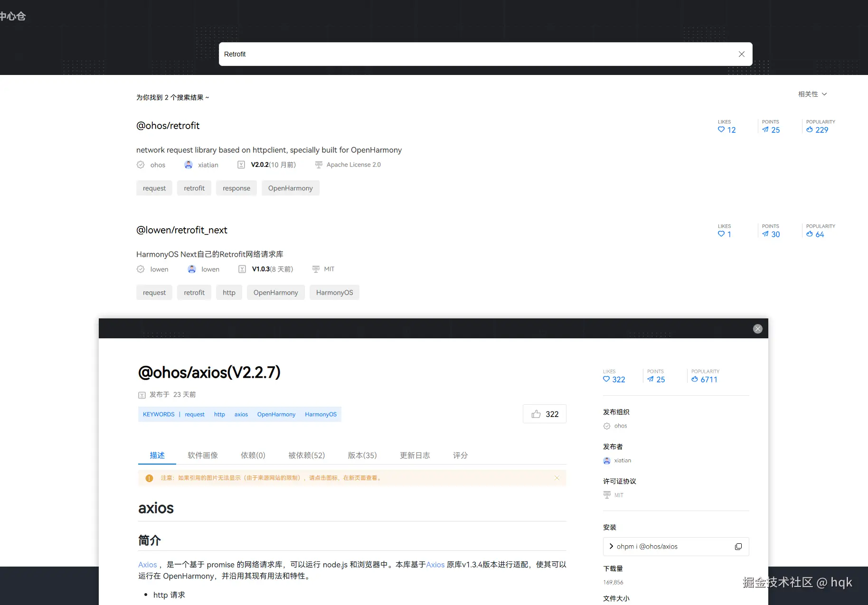Click the HarmonyOS tag under @lowen/retrofit_next
Screen dimensions: 868x605
335,293
